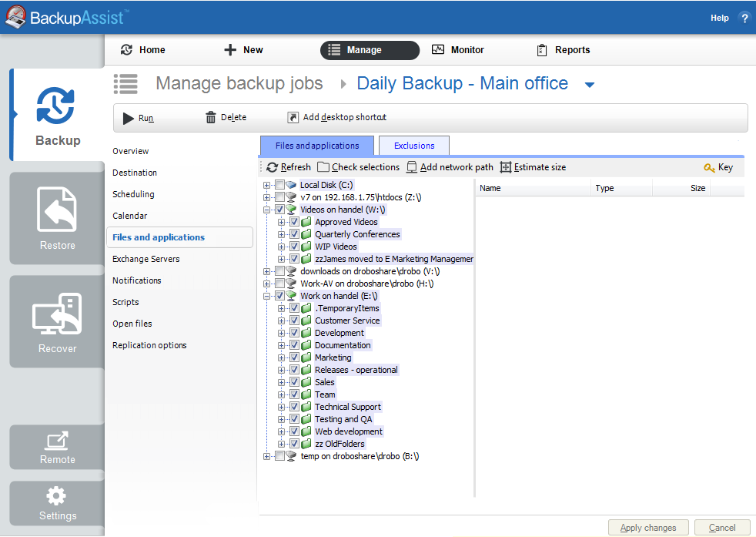756x537 pixels.
Task: Sort by the Size column header
Action: [681, 188]
